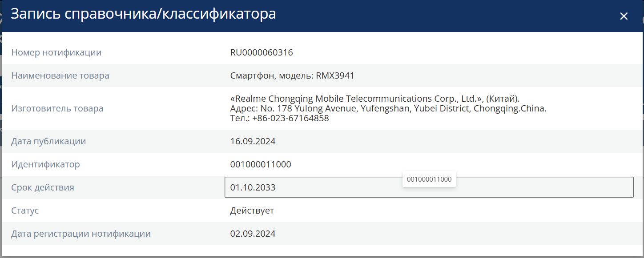Click the floating 001000011000 tooltip
The width and height of the screenshot is (644, 258).
pos(429,179)
